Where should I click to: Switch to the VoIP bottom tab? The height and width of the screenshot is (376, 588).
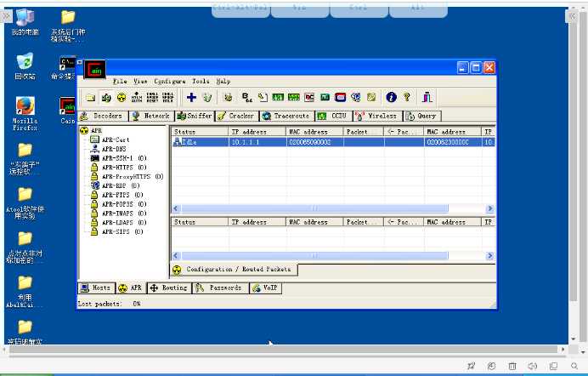coord(266,288)
